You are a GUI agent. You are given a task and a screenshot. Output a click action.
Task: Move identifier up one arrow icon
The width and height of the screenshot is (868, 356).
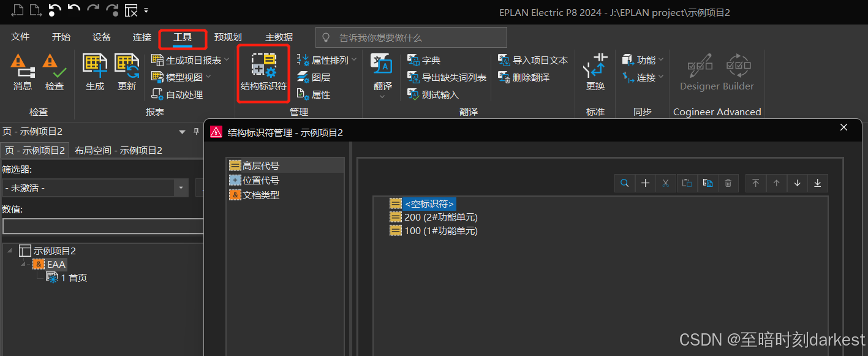coord(776,183)
